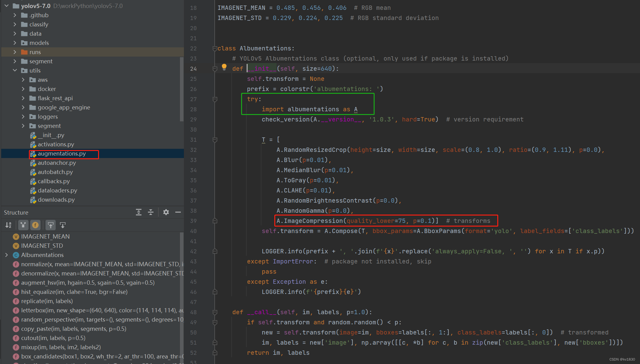Screen dimensions: 640x364
Task: Click the IMAGENET_MEAN variable icon in Structure
Action: click(16, 236)
